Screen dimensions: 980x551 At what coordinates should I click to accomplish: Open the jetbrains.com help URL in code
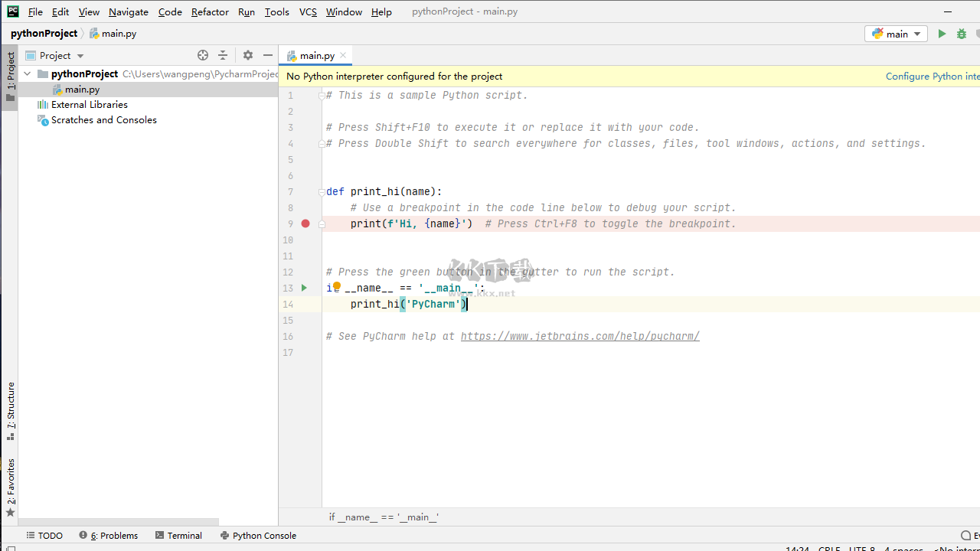tap(580, 336)
